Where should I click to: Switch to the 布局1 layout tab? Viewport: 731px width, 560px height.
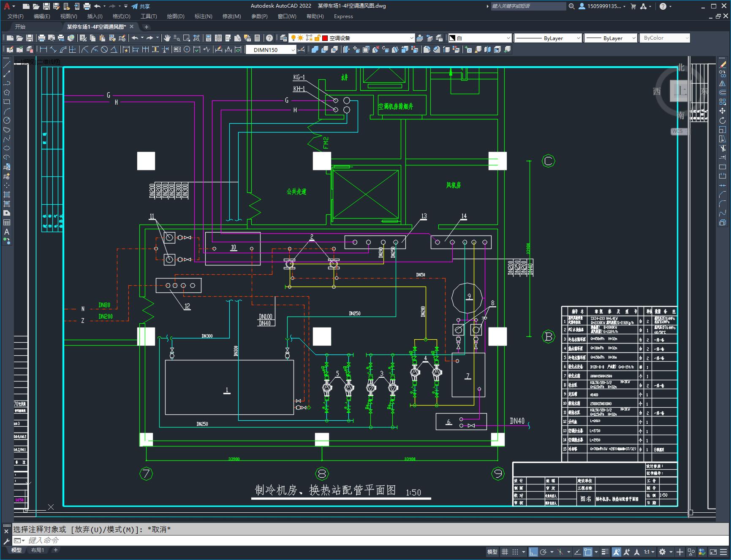(37, 550)
